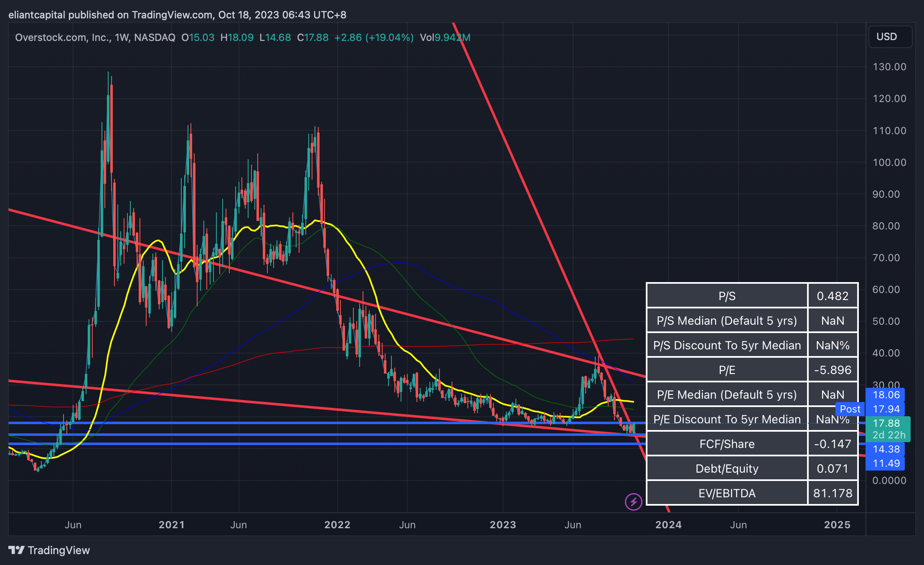Click the 11.49 blue price label
Image resolution: width=924 pixels, height=565 pixels.
(886, 463)
